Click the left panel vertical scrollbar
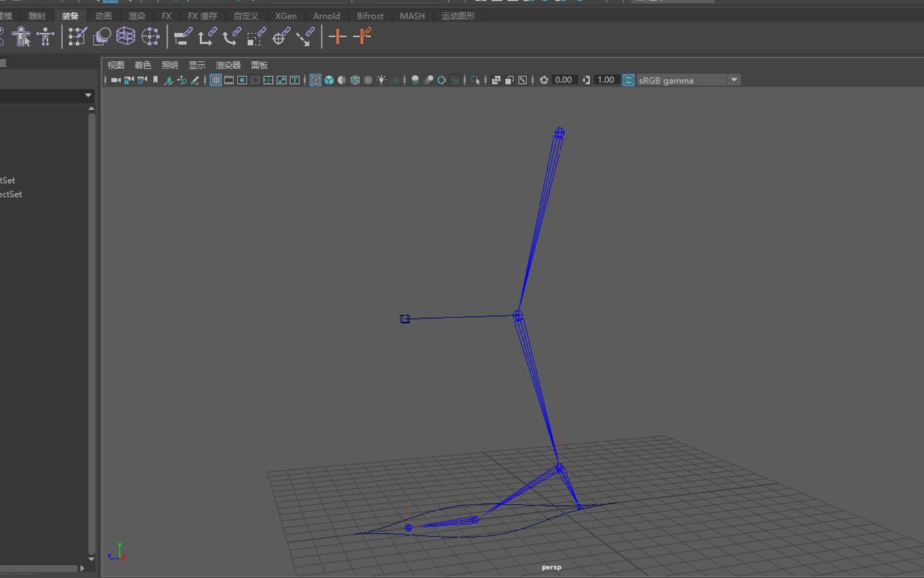The height and width of the screenshot is (578, 924). tap(91, 333)
